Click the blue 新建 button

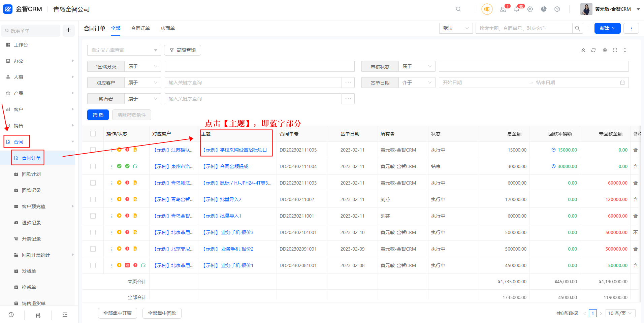[607, 28]
